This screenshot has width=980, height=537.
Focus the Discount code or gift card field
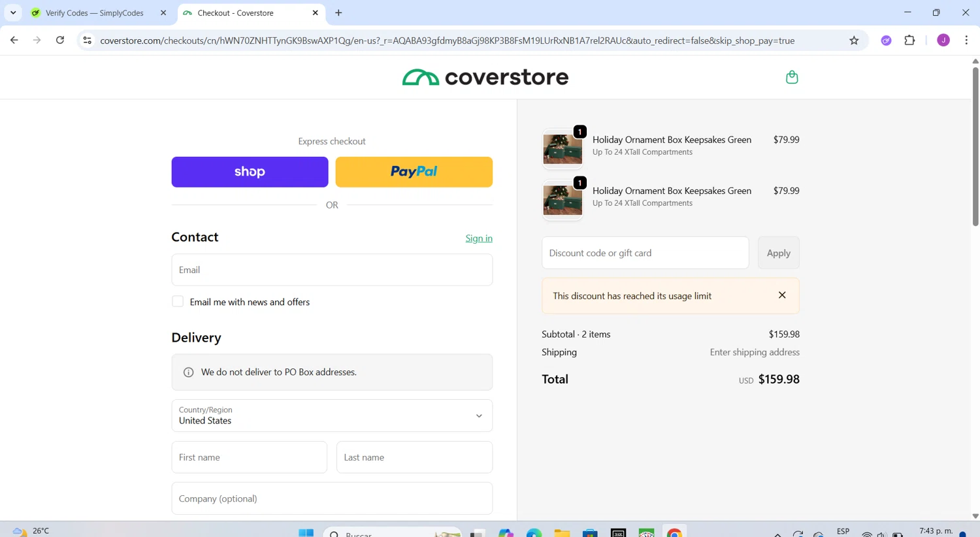tap(645, 253)
